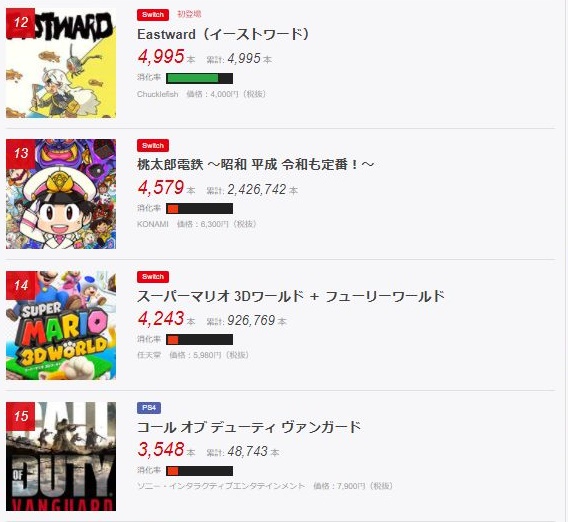Image resolution: width=568 pixels, height=522 pixels.
Task: Click the rank 12 red badge
Action: coord(21,23)
